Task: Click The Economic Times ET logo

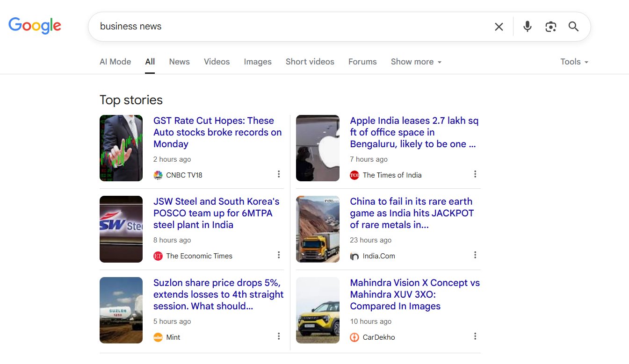Action: coord(158,256)
